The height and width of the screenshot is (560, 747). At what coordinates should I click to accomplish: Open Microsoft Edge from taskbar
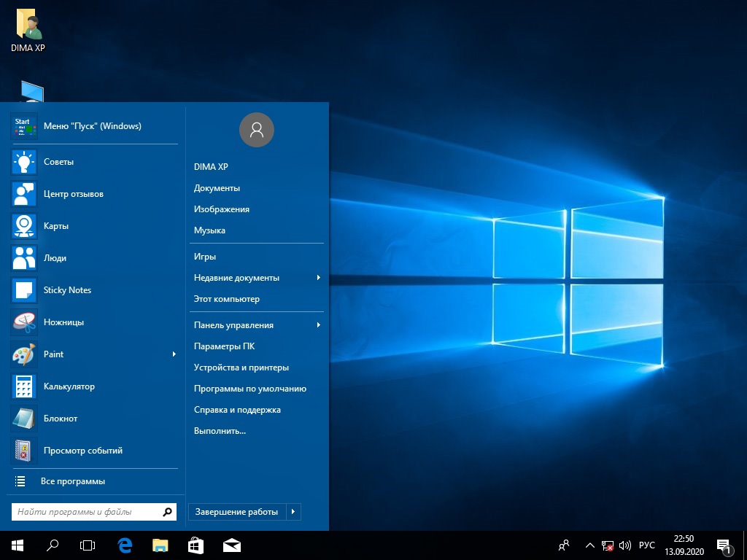pyautogui.click(x=125, y=545)
